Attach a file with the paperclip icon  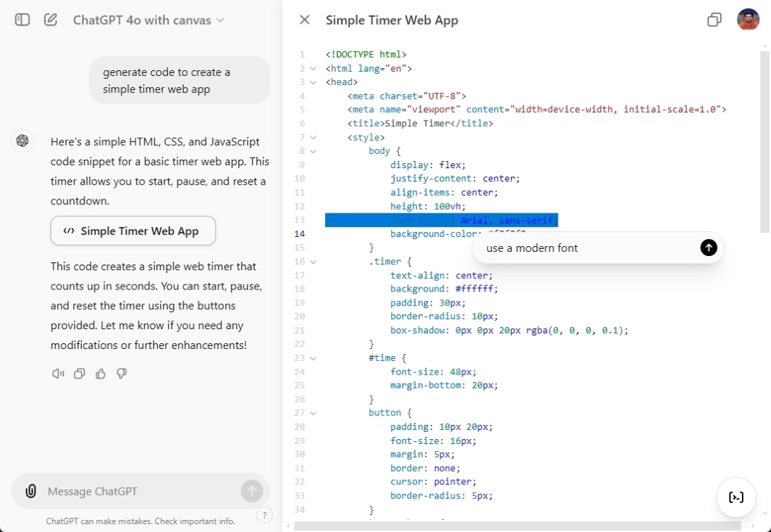30,491
